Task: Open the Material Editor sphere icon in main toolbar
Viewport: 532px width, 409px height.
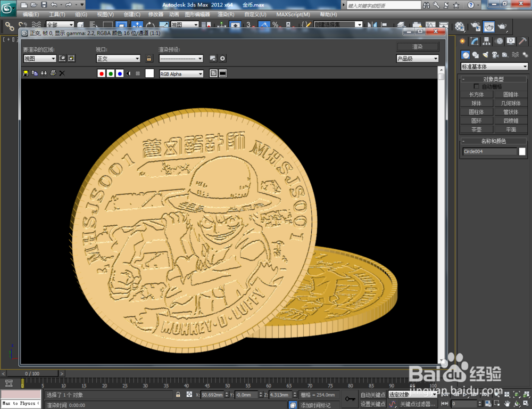Action: [460, 26]
